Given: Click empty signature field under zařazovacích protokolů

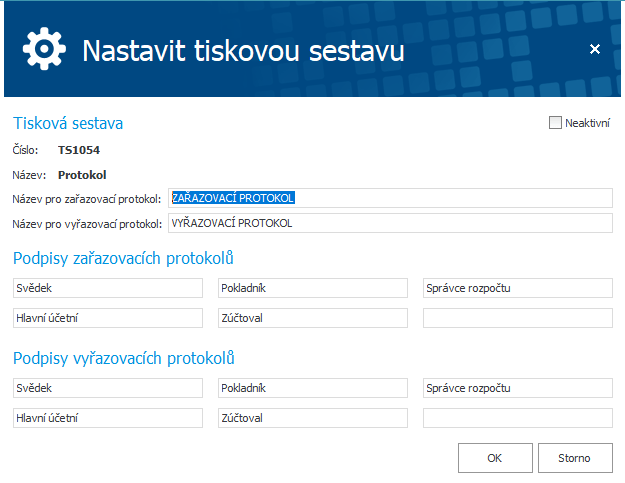Looking at the screenshot, I should pyautogui.click(x=518, y=318).
